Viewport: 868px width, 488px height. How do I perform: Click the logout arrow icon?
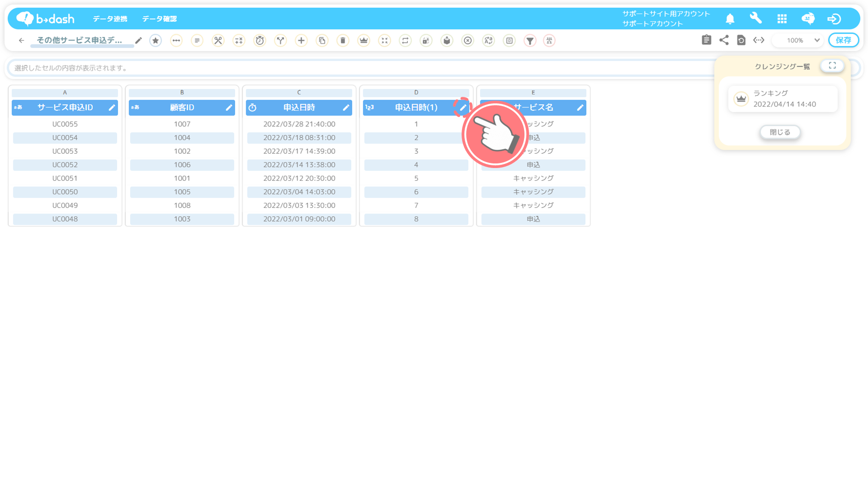pos(834,19)
